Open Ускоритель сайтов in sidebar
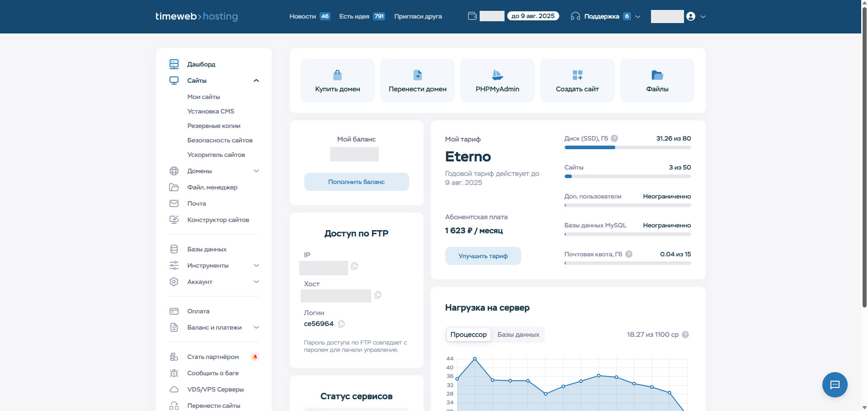Screen dimensions: 868x411 pos(216,155)
